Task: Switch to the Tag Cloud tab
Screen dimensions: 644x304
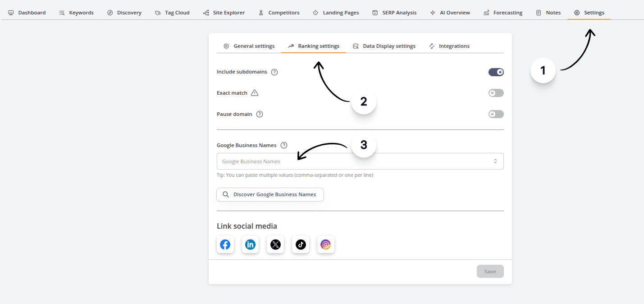Action: point(172,13)
